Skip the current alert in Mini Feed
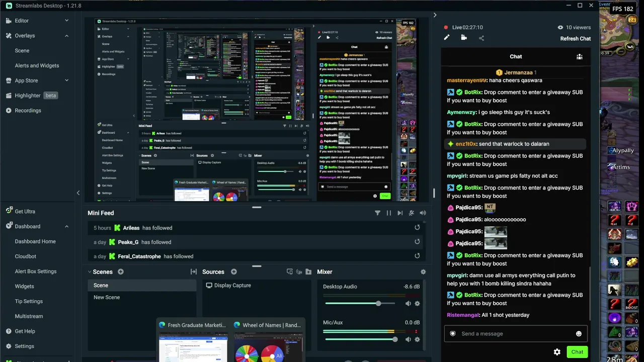Screen dimensions: 644x362 pos(400,213)
